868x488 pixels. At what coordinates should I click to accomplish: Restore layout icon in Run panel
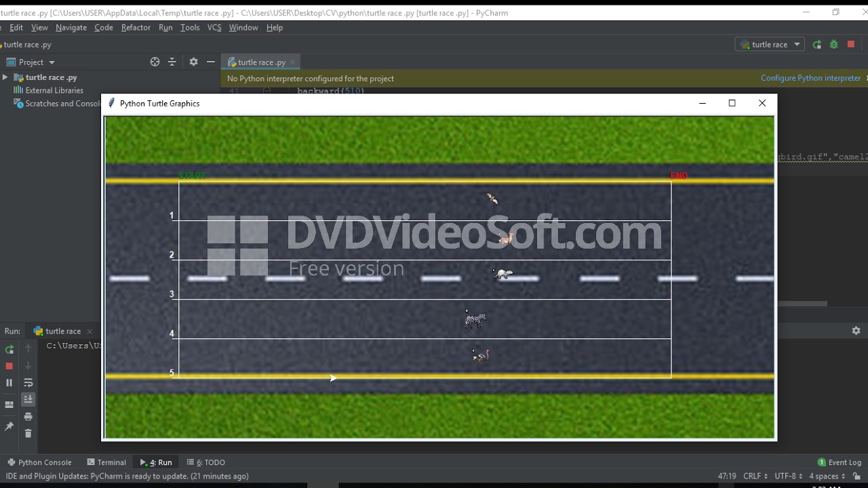9,405
